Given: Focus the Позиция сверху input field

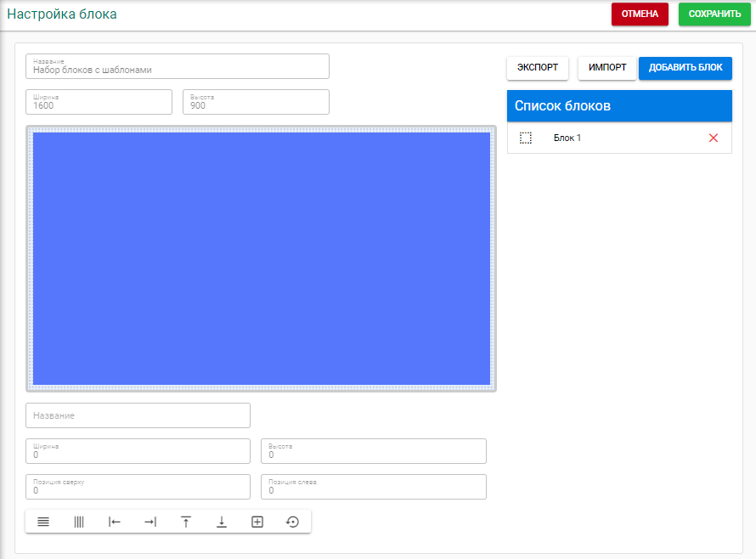Looking at the screenshot, I should (x=138, y=488).
